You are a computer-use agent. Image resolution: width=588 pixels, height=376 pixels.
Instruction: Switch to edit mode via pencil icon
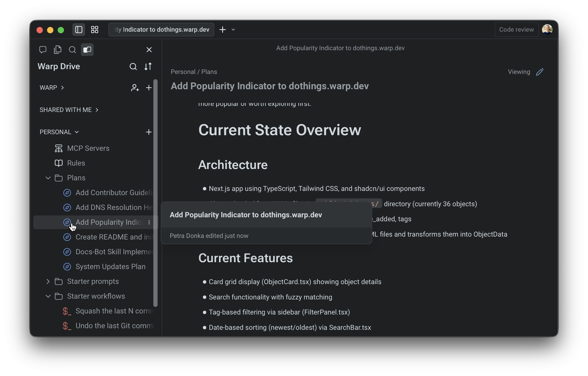click(540, 72)
